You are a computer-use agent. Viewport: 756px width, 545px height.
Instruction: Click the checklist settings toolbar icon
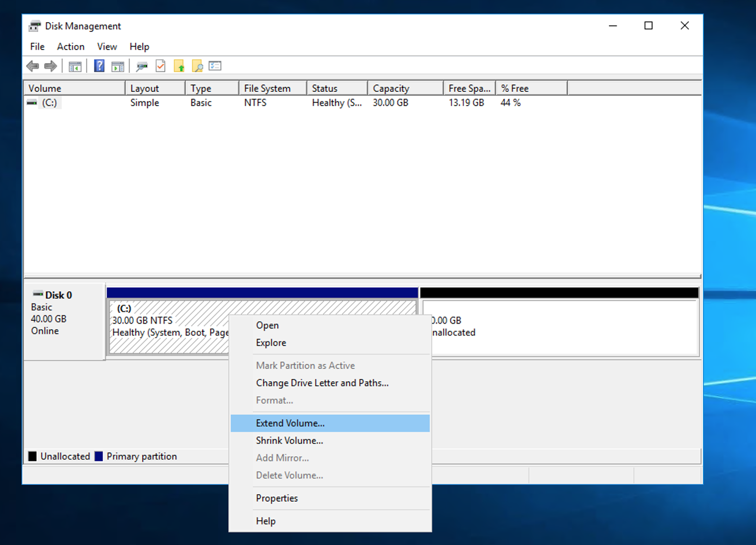tap(215, 66)
